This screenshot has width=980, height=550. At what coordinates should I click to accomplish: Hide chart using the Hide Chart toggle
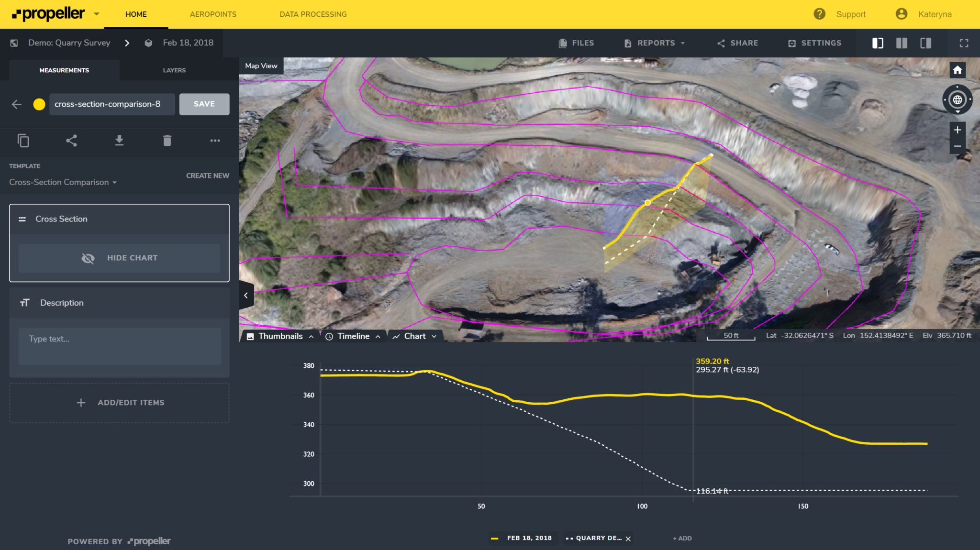click(x=119, y=258)
